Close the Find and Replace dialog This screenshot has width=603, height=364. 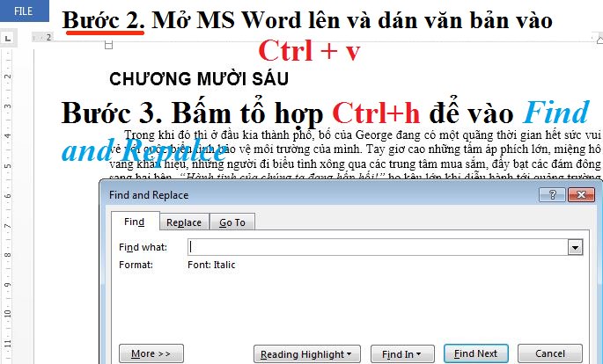(581, 194)
